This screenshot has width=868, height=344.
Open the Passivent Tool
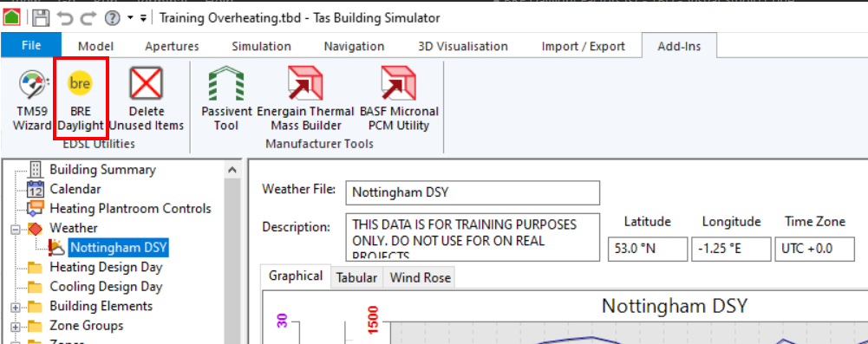pos(226,100)
